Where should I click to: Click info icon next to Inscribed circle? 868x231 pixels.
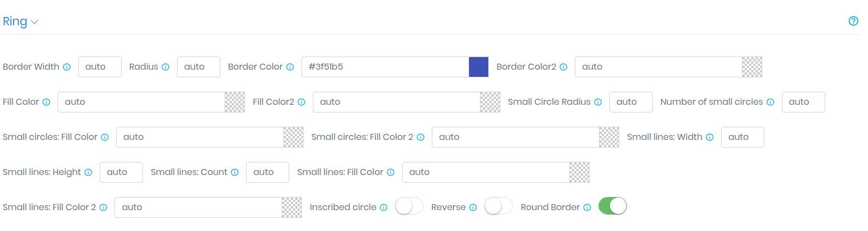point(384,207)
